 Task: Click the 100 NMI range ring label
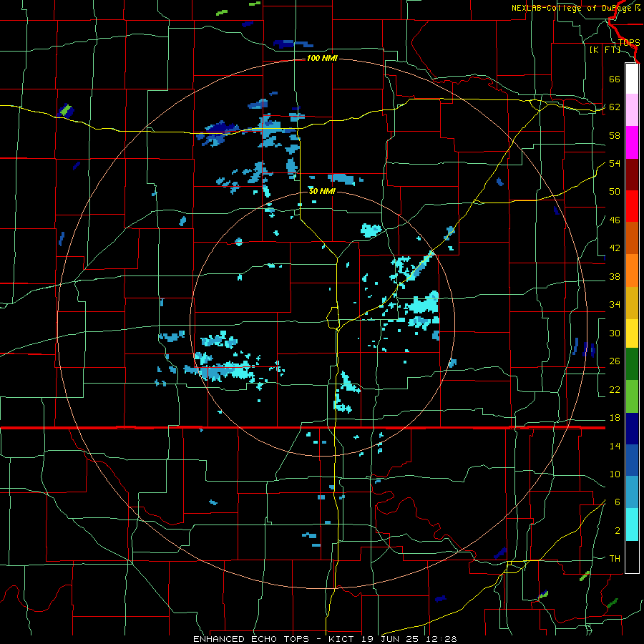point(322,59)
